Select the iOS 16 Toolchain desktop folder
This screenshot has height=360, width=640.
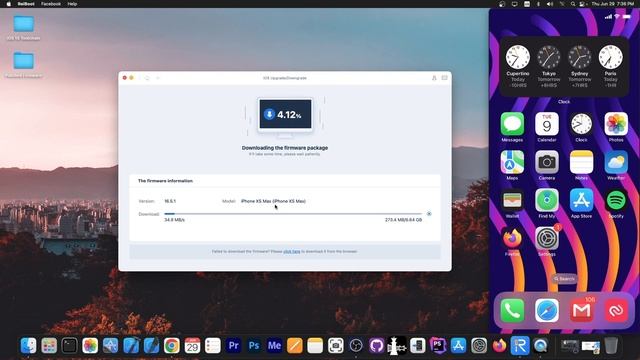24,28
